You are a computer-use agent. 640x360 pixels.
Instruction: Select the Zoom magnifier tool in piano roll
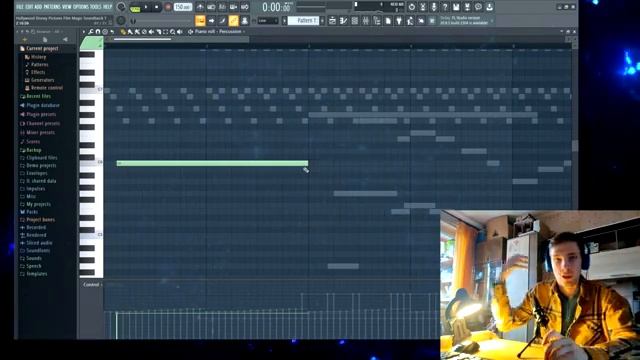(172, 31)
